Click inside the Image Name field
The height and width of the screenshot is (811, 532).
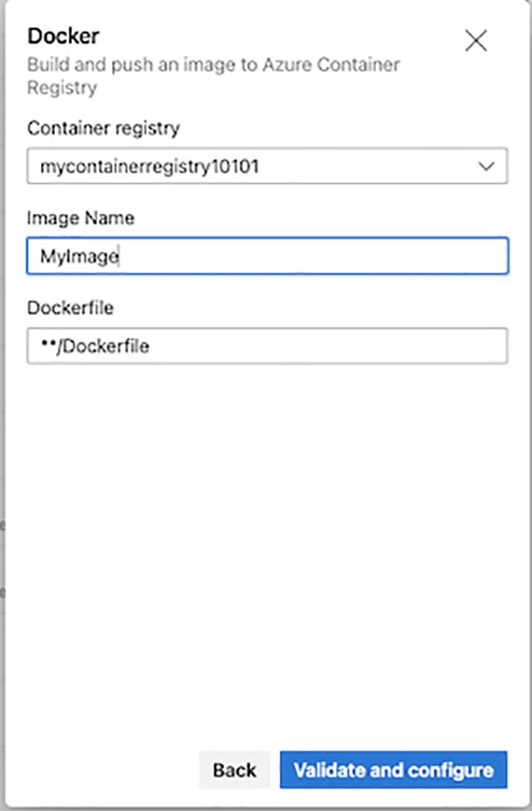click(266, 256)
